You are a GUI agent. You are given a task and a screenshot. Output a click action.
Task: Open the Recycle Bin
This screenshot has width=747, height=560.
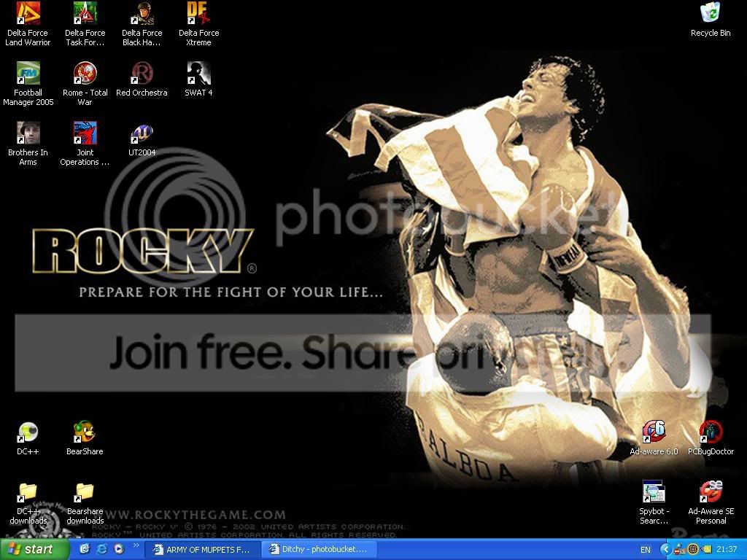(x=711, y=20)
